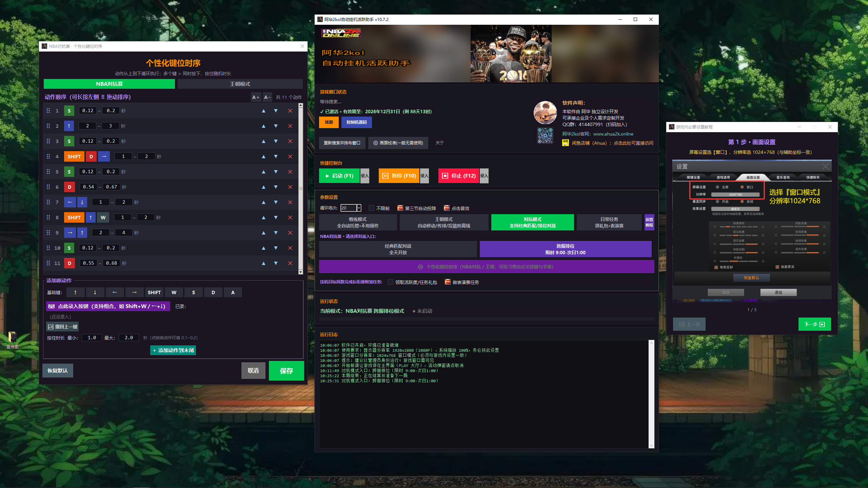This screenshot has height=488, width=868.
Task: Delete action row 4 with red X
Action: [x=290, y=157]
